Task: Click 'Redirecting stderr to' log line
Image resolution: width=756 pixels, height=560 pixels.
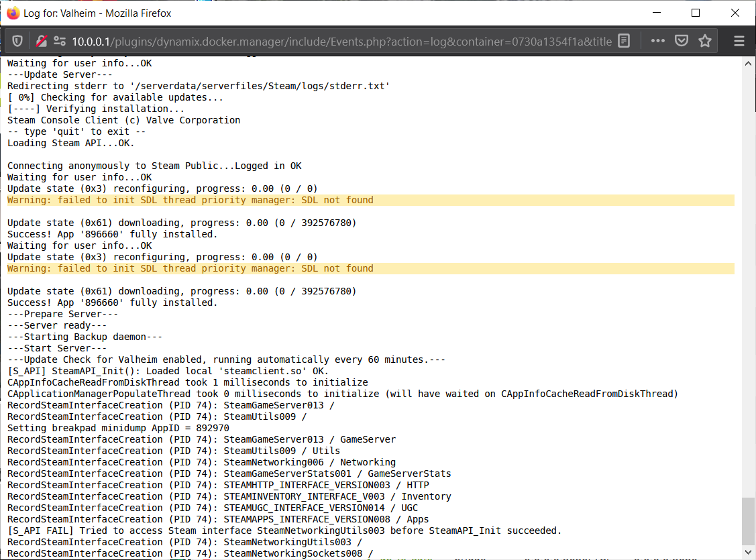Action: [199, 87]
